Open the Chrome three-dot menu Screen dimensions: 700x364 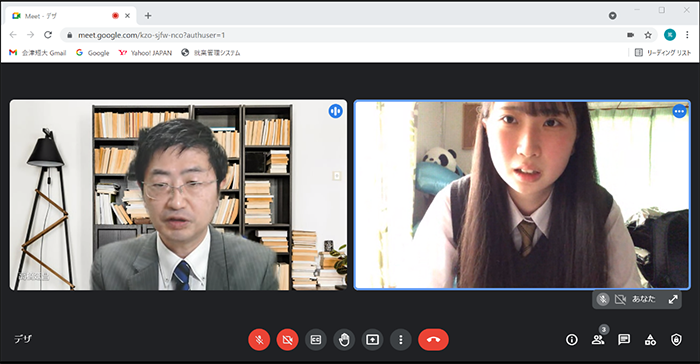pyautogui.click(x=687, y=35)
